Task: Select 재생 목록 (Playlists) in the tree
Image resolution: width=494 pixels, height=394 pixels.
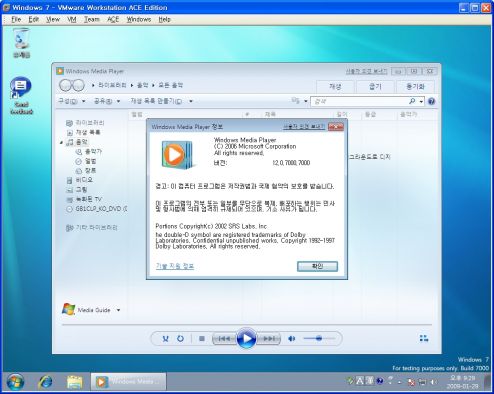Action: coord(84,132)
